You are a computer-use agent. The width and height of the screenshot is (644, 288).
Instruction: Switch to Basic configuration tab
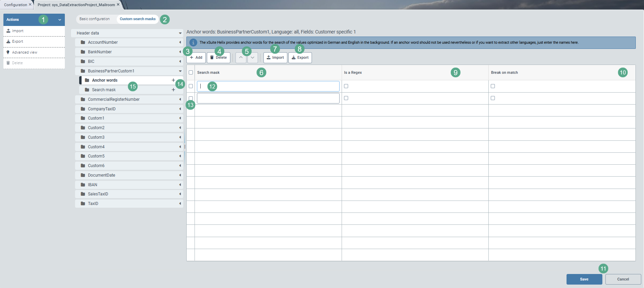(x=95, y=19)
